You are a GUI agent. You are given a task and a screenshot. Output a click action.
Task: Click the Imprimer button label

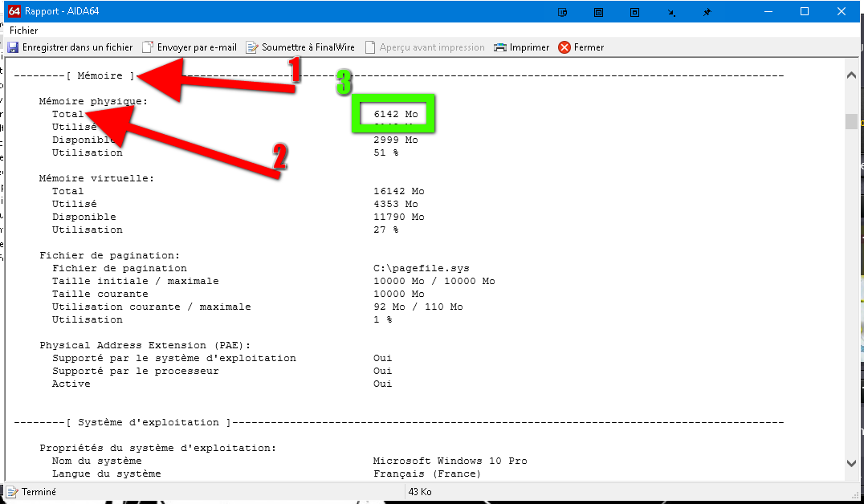[529, 47]
